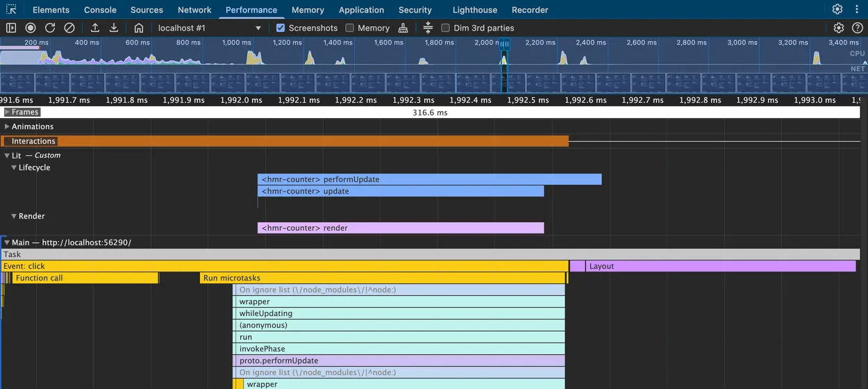The height and width of the screenshot is (389, 868).
Task: Switch to the Console tab
Action: (100, 10)
